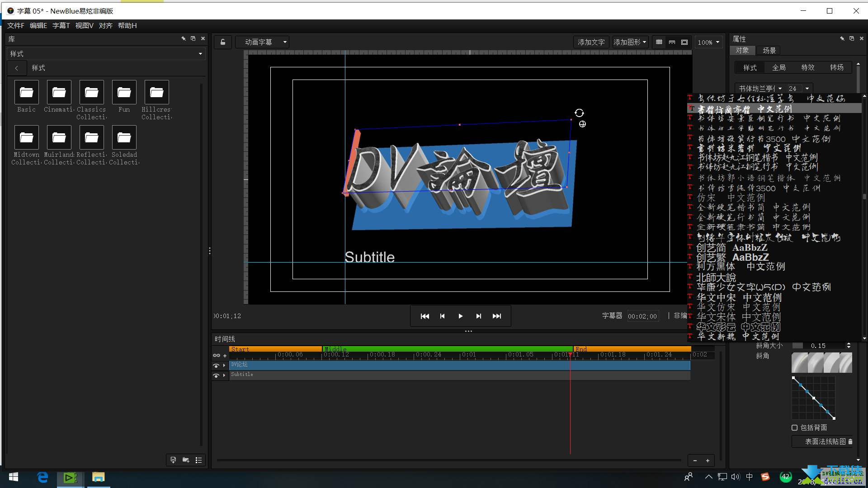Switch library to list view
Screen dimensions: 868x488
pos(198,460)
